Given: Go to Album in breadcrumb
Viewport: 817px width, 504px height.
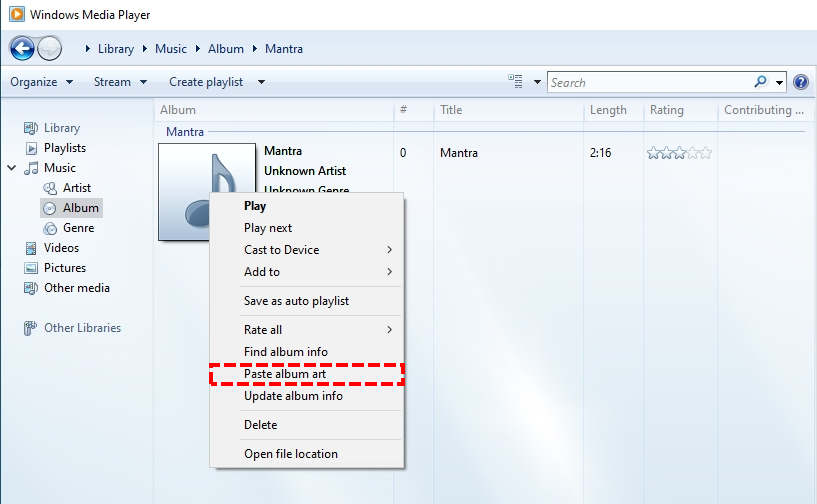Looking at the screenshot, I should point(226,48).
